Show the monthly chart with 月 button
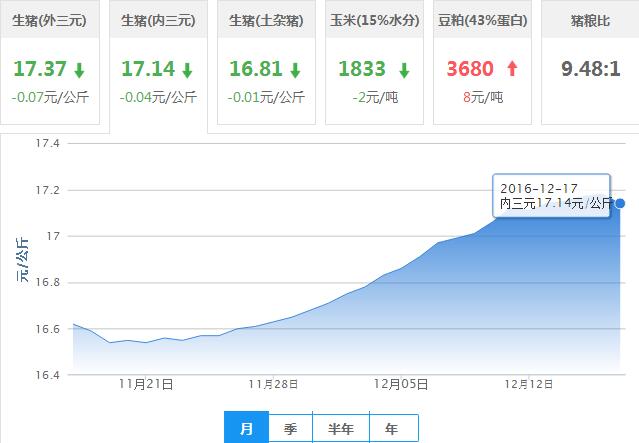The width and height of the screenshot is (639, 443). (247, 428)
